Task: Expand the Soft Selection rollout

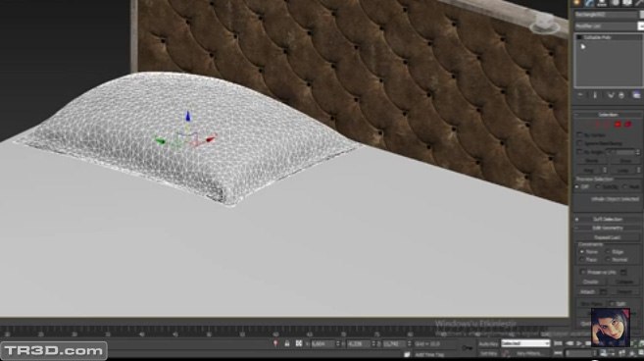Action: 608,219
